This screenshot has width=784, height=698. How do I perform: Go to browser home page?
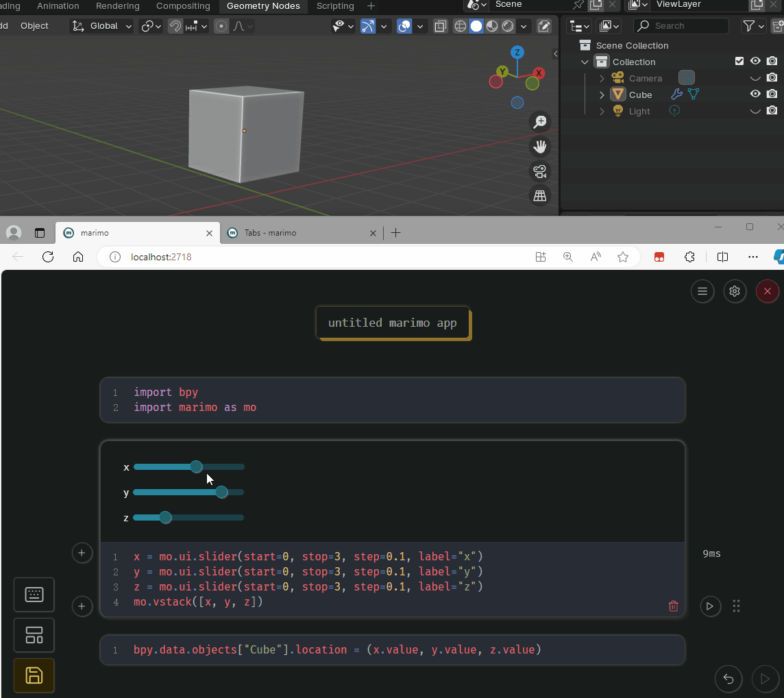[x=78, y=257]
